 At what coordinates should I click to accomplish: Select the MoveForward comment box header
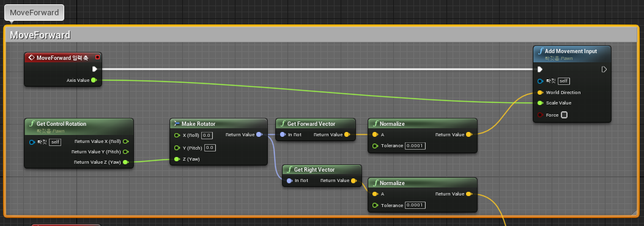(x=321, y=35)
